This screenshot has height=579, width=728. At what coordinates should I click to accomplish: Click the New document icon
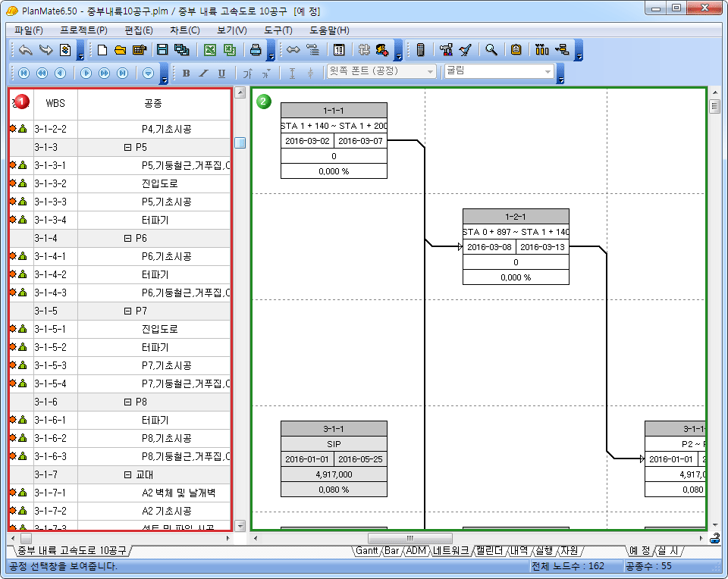[102, 51]
